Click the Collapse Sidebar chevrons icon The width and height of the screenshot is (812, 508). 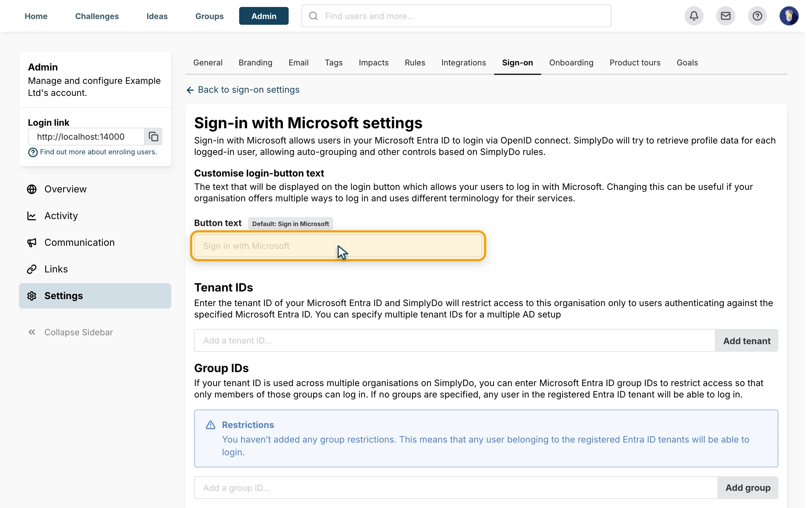(x=32, y=332)
